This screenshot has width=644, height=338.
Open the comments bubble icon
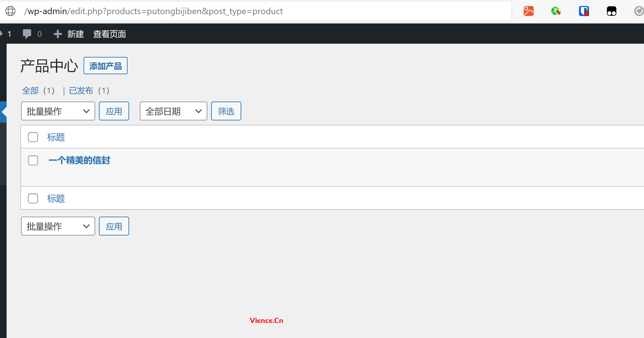point(27,34)
